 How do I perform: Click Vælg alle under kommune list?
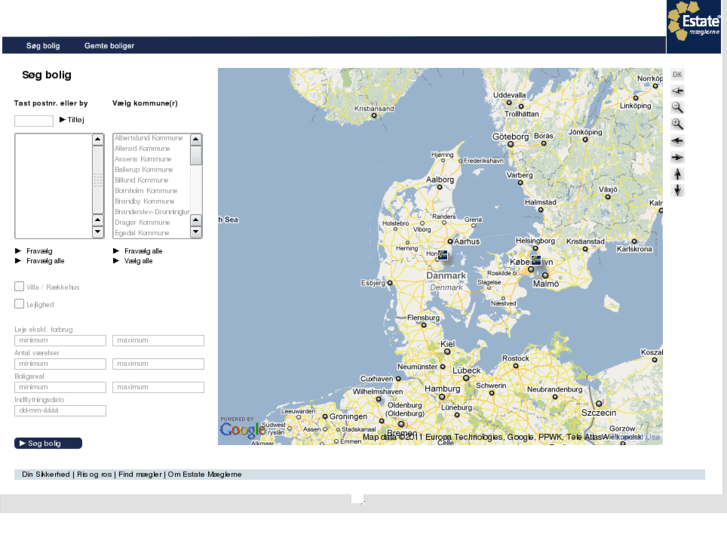point(138,261)
